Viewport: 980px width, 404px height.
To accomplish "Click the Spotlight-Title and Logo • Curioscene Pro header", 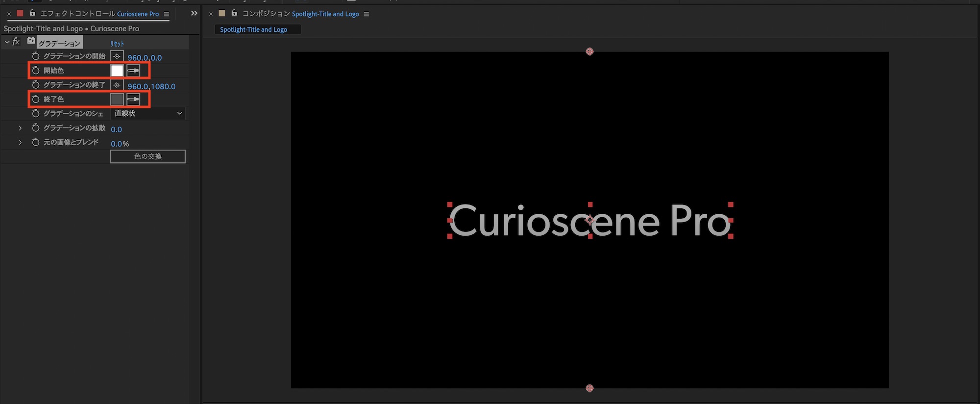I will 72,28.
